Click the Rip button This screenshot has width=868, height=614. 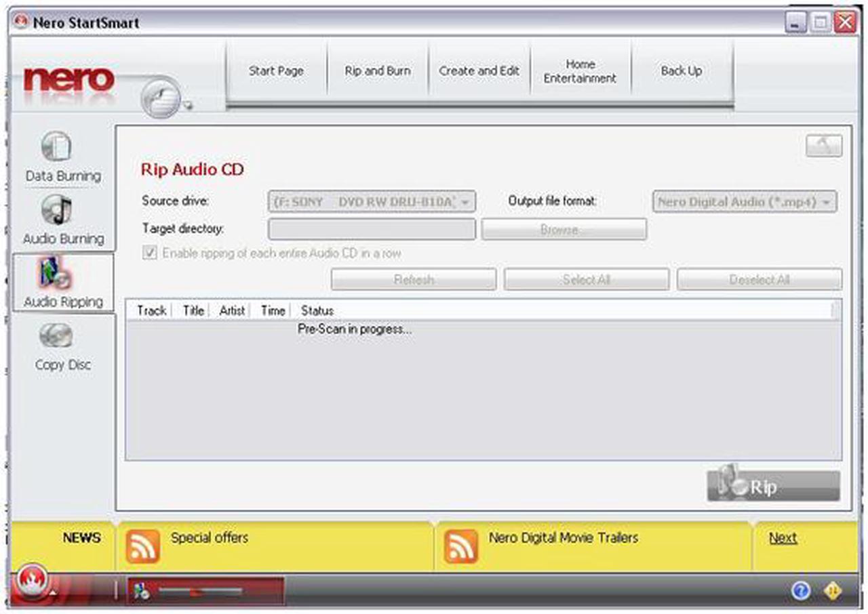773,486
